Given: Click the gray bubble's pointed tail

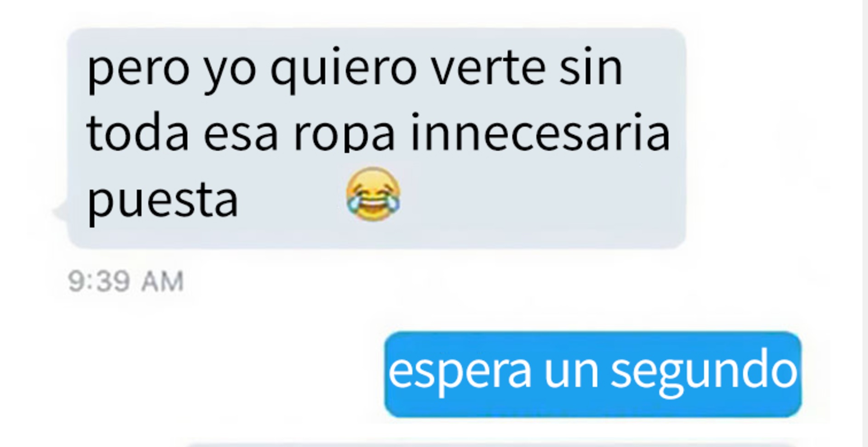Looking at the screenshot, I should click(x=61, y=212).
